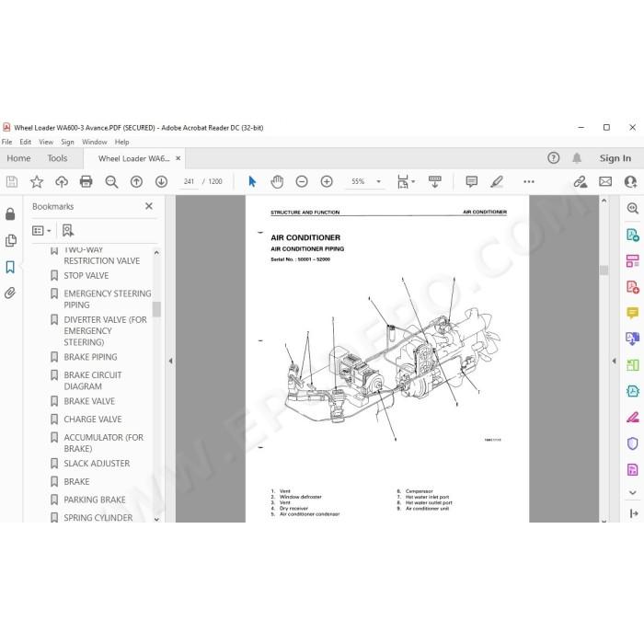
Task: Click the Save file icon
Action: coord(12,181)
